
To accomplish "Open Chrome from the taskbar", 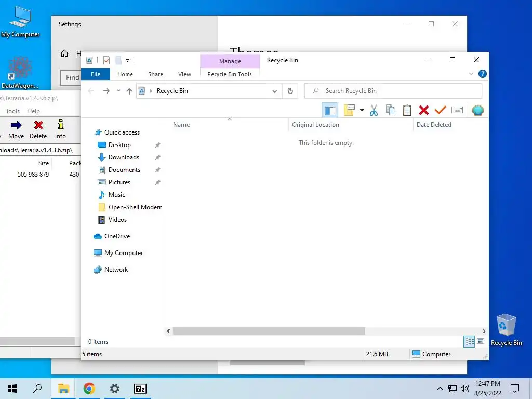I will click(89, 389).
